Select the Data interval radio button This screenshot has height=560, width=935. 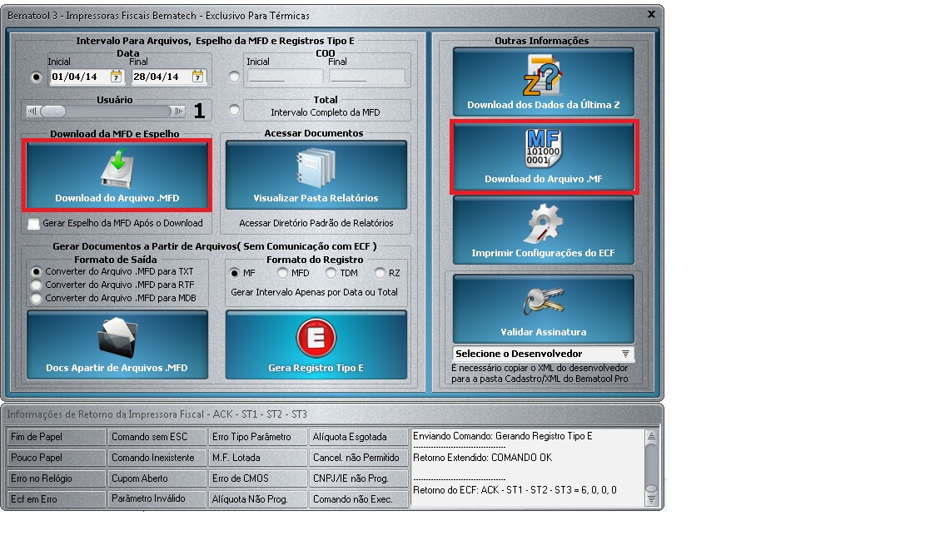37,77
